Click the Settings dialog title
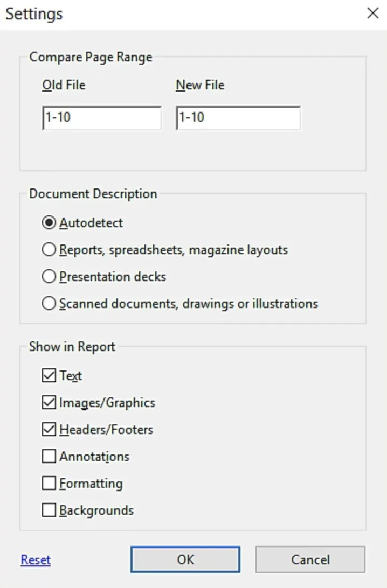 34,13
